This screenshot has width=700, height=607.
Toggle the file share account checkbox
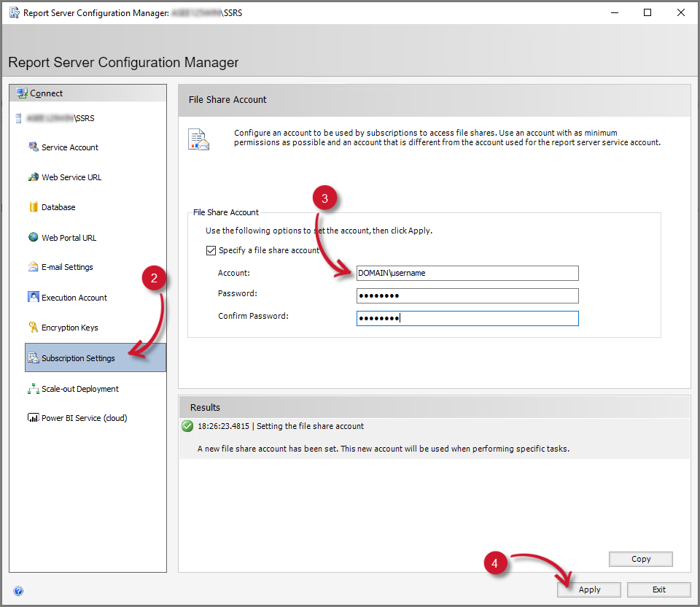point(211,250)
